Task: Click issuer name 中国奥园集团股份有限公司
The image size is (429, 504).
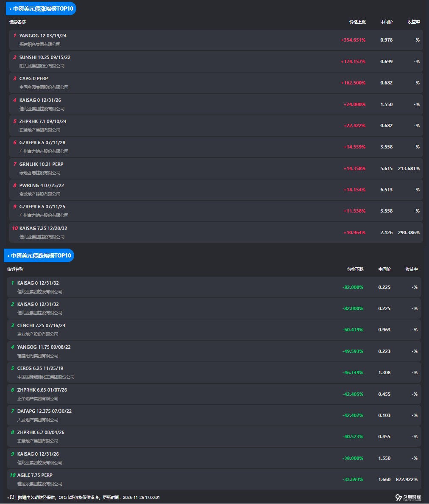Action: coord(44,87)
